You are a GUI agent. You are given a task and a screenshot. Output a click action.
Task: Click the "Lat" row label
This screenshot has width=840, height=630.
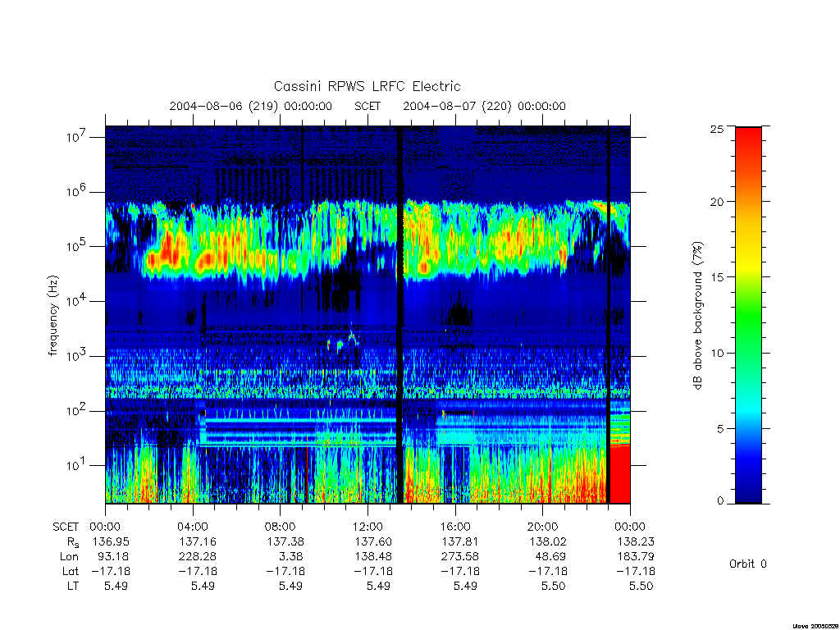click(x=71, y=572)
